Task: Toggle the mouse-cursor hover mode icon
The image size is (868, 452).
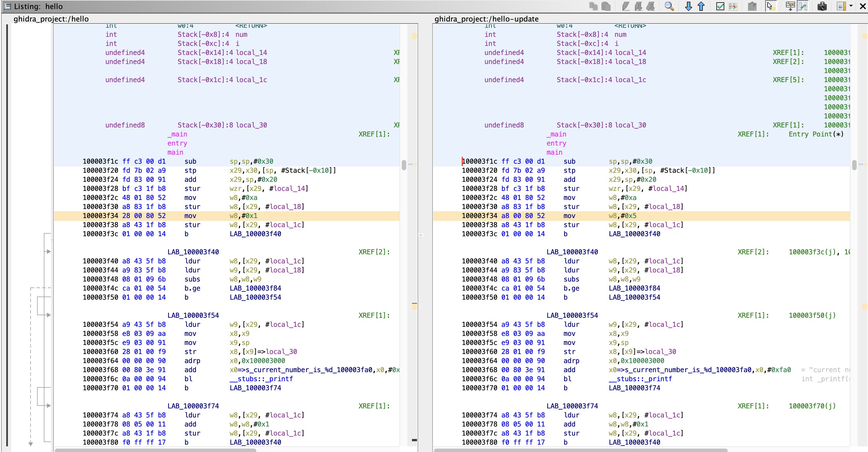Action: tap(771, 7)
